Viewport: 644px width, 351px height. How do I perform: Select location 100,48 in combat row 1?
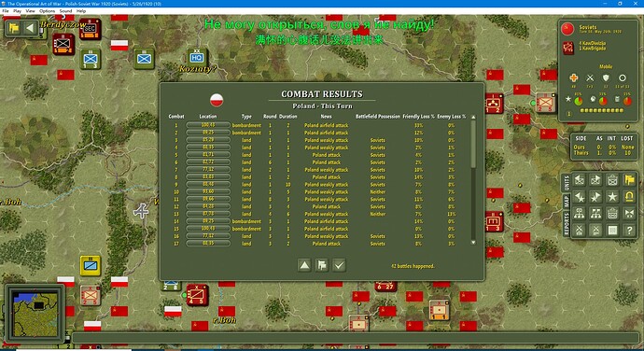click(x=208, y=125)
